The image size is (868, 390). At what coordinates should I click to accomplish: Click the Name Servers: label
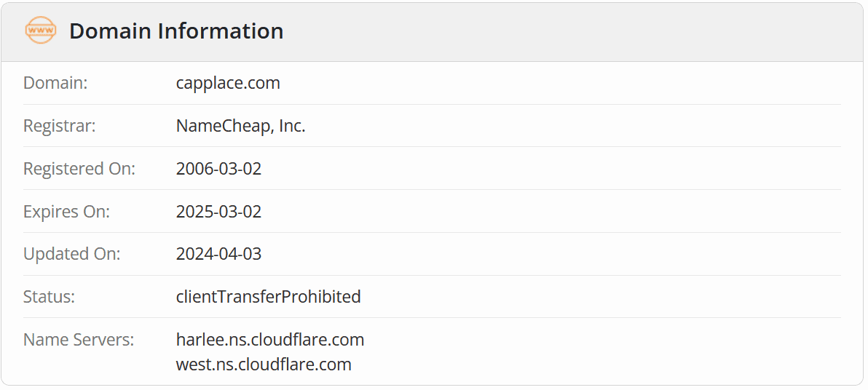coord(79,340)
